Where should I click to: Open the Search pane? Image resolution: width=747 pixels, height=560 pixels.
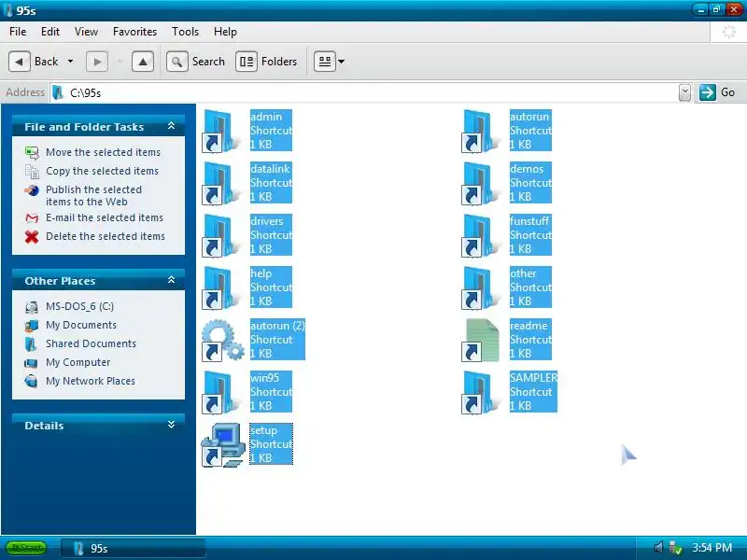coord(196,62)
